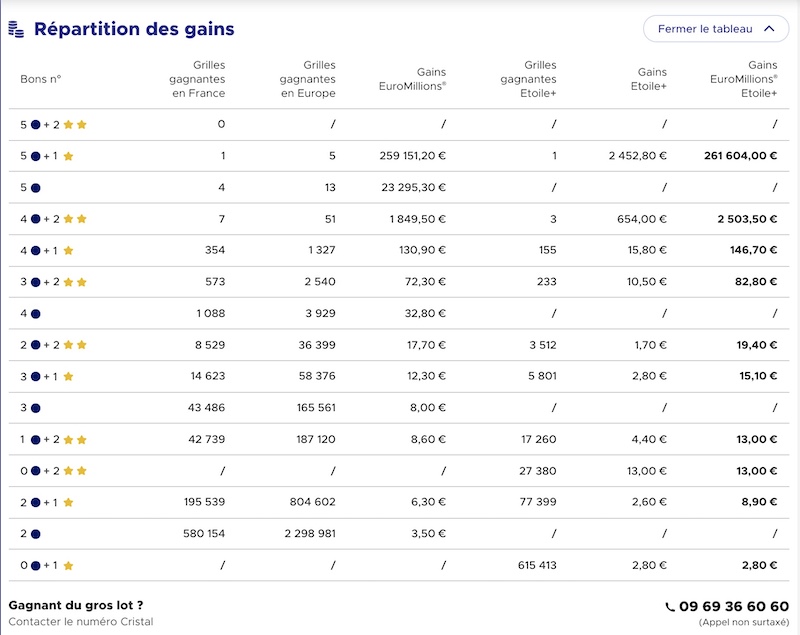Select the Gains Etoile+ column header
Screen dimensions: 800x635
(648, 79)
